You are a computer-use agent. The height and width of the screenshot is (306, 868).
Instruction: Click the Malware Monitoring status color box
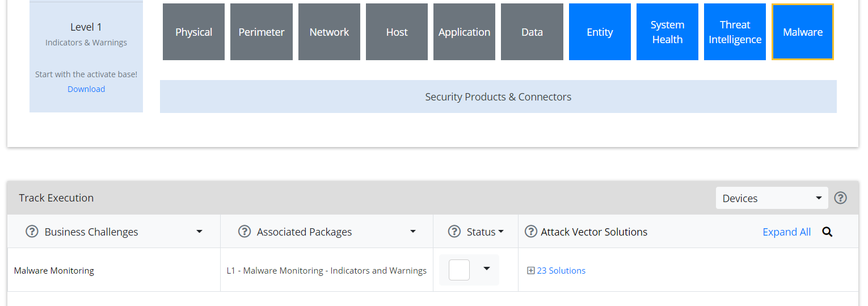point(459,270)
